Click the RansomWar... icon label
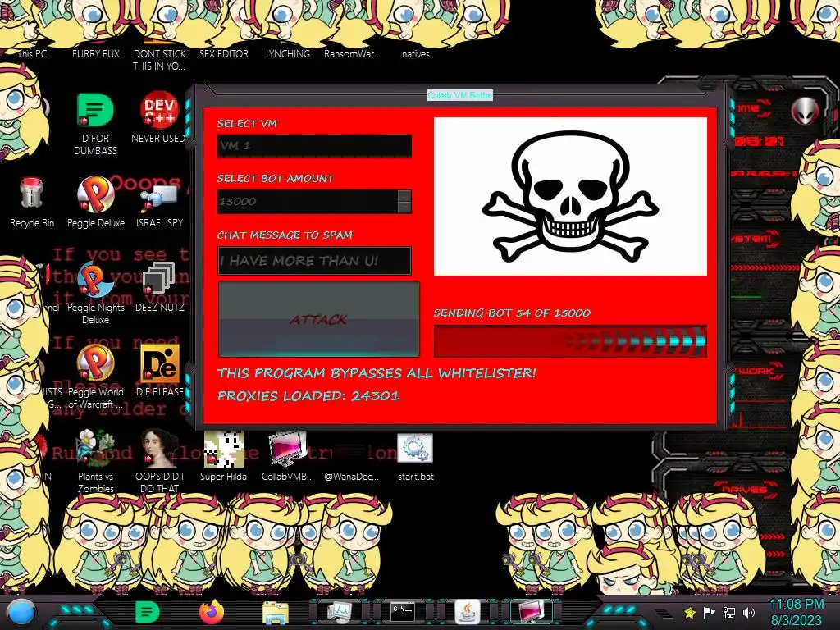The width and height of the screenshot is (840, 630). (x=351, y=54)
